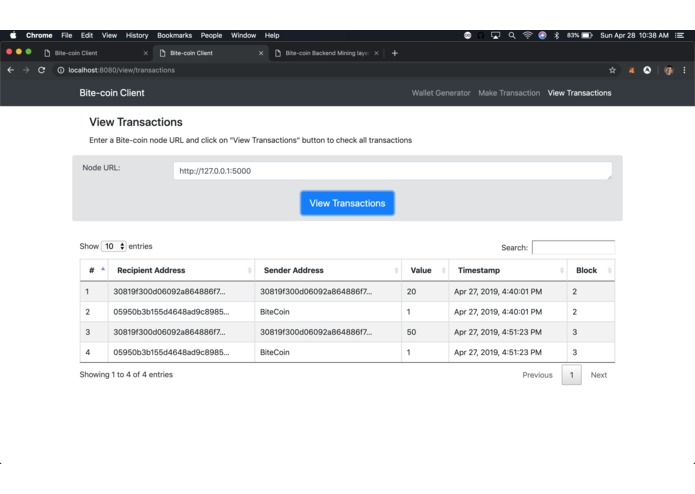Viewport: 695px width, 494px height.
Task: Open the History menu
Action: pyautogui.click(x=137, y=35)
